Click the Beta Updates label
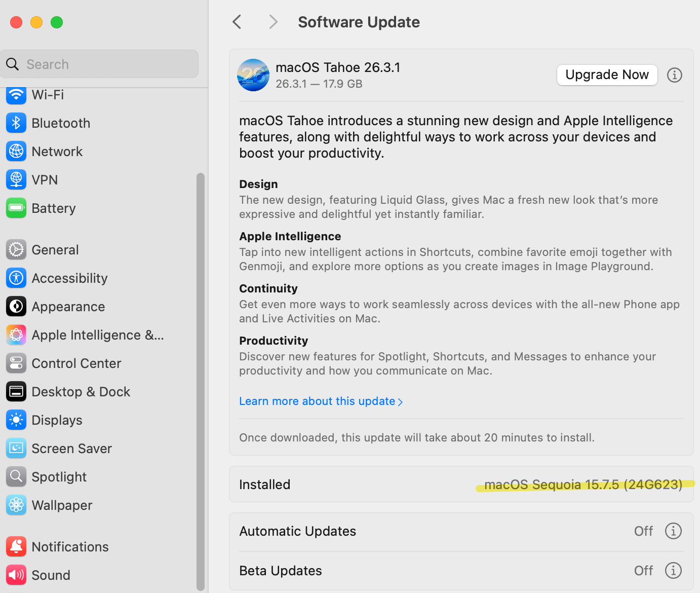Screen dimensions: 700x593 [281, 571]
